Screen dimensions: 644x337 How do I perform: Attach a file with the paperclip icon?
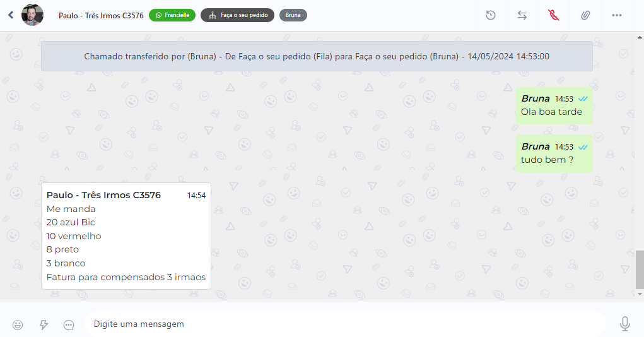pos(585,15)
